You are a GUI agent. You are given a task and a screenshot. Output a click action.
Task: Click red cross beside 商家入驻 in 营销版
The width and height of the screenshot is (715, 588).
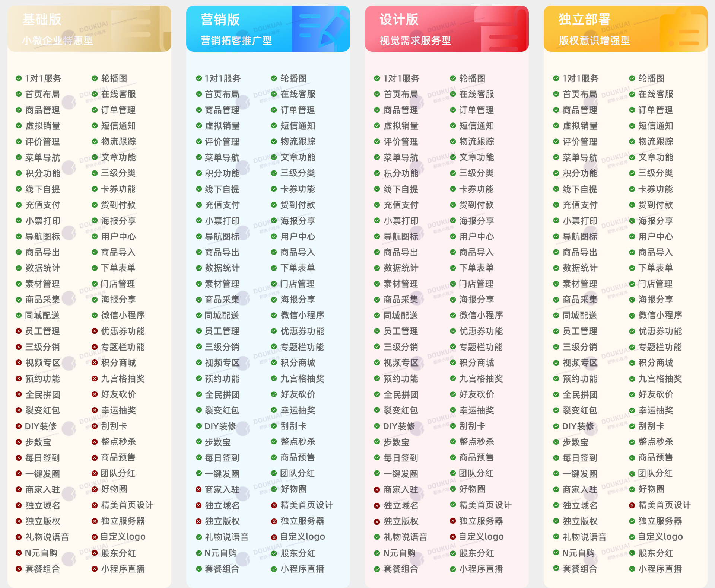198,489
